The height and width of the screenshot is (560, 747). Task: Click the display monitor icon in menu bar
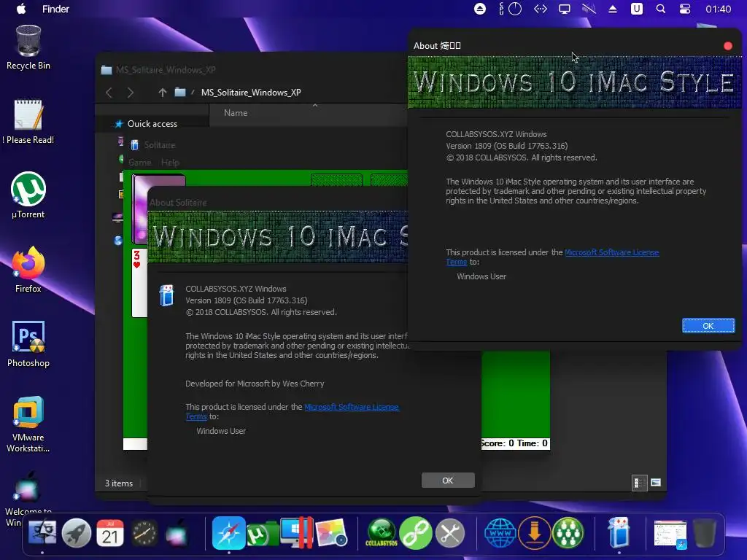point(565,9)
